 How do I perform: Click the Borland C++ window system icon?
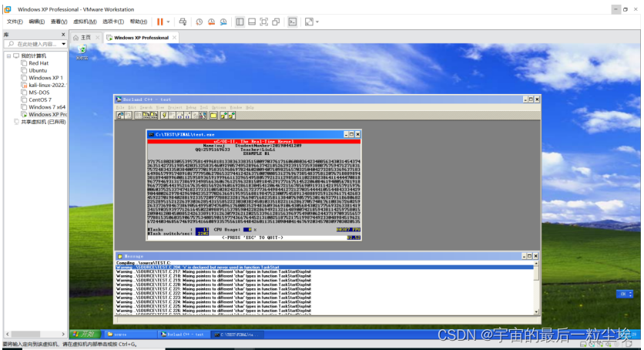coord(119,99)
